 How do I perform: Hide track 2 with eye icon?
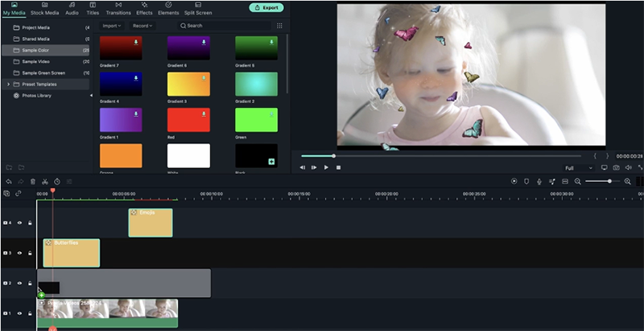point(19,283)
